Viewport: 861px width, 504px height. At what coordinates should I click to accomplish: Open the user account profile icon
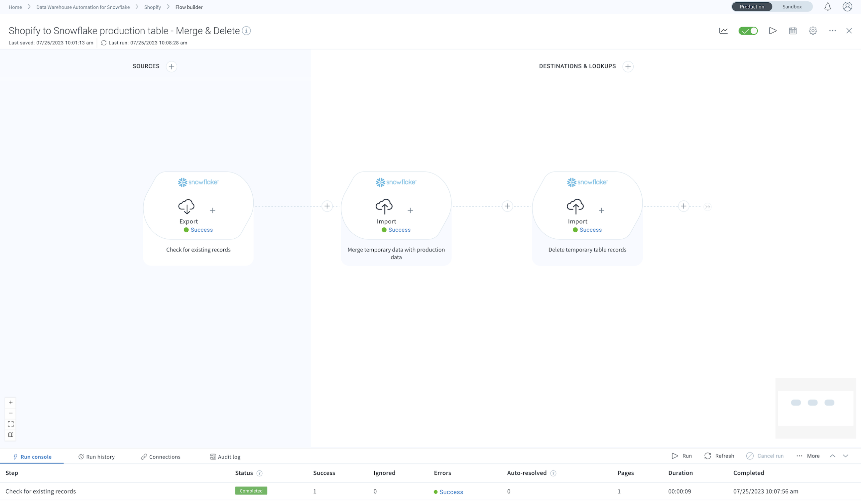point(847,7)
